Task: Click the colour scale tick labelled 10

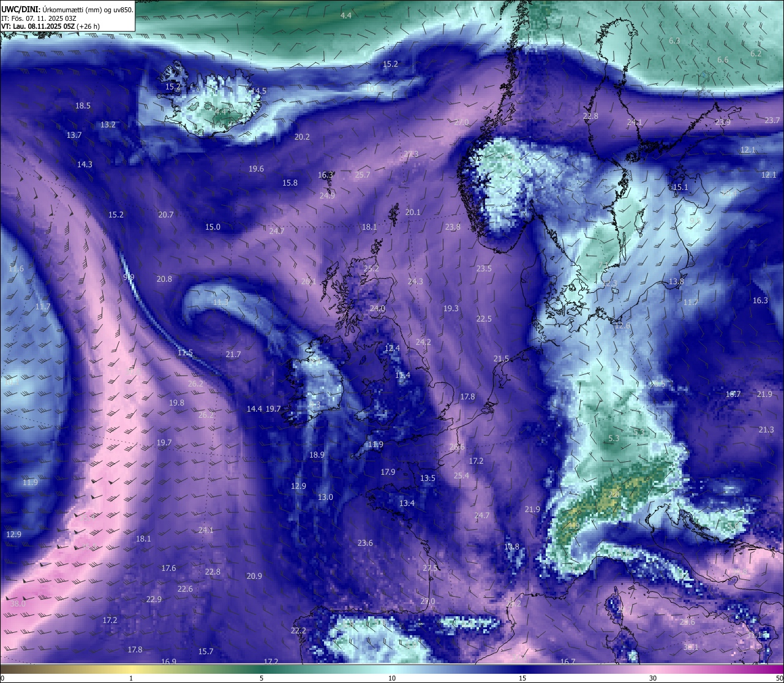Action: [x=392, y=678]
